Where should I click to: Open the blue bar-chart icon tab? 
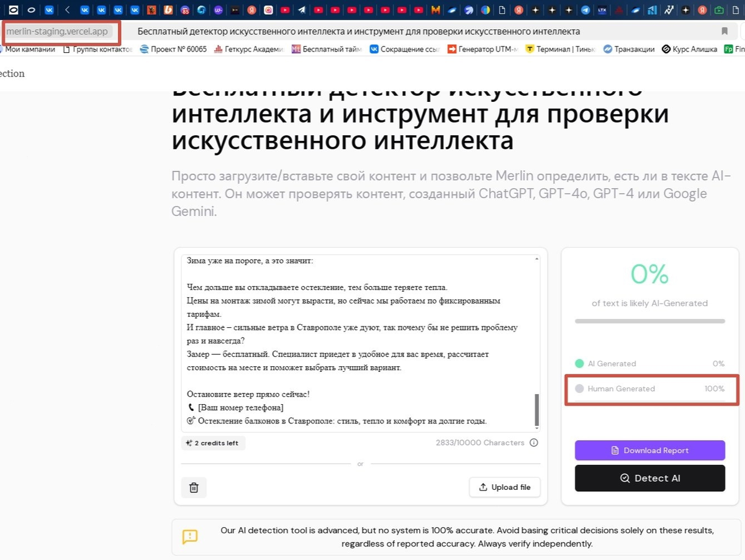click(652, 10)
